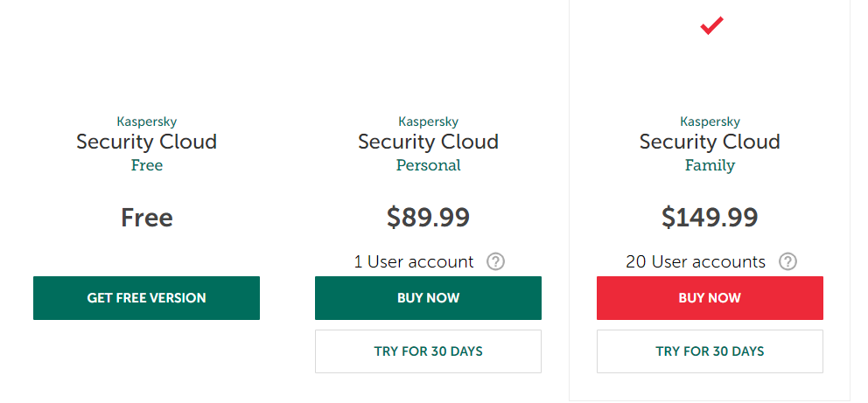The image size is (868, 403).
Task: Click the green Family edition label
Action: (710, 165)
